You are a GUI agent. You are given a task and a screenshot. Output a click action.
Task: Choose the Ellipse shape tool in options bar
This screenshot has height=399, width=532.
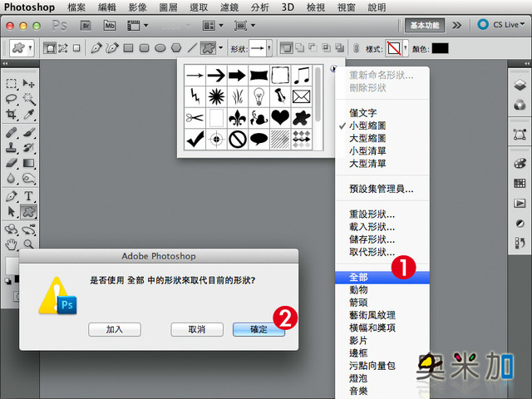(160, 48)
